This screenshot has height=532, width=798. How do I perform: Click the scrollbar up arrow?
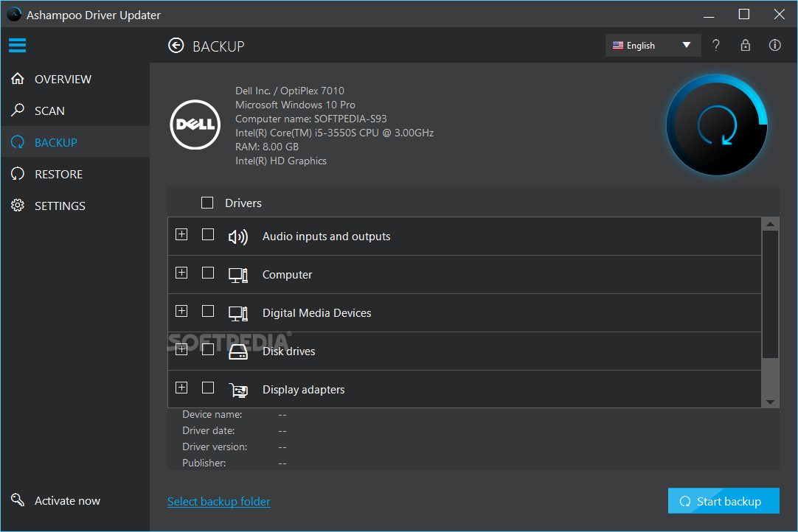770,224
